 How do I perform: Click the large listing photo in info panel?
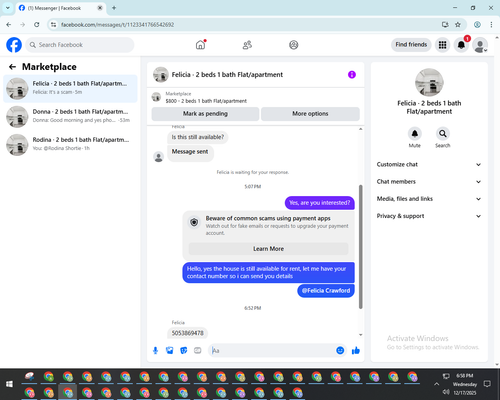tap(429, 82)
